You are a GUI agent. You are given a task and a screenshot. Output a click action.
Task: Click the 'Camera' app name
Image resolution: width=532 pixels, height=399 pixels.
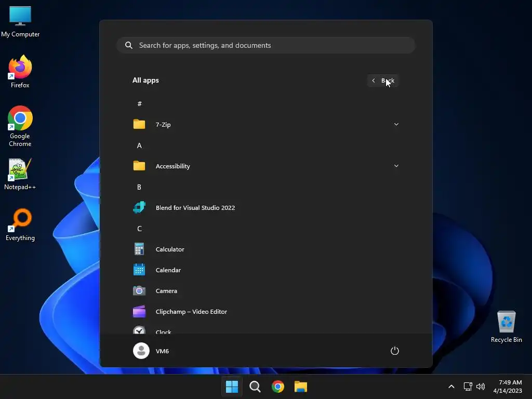[x=166, y=291]
